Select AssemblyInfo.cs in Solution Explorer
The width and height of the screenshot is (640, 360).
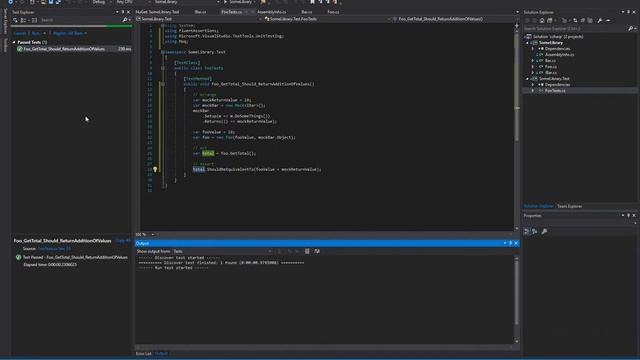(x=560, y=55)
